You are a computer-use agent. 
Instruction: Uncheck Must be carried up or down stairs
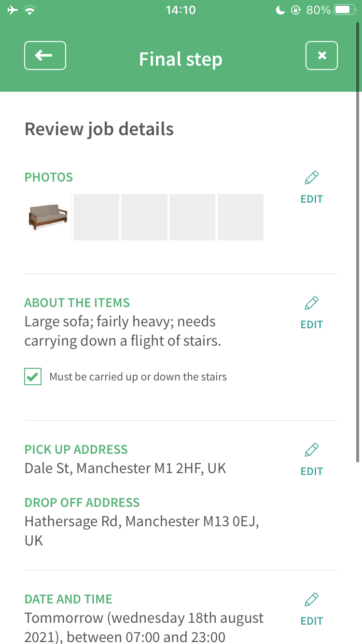point(33,377)
